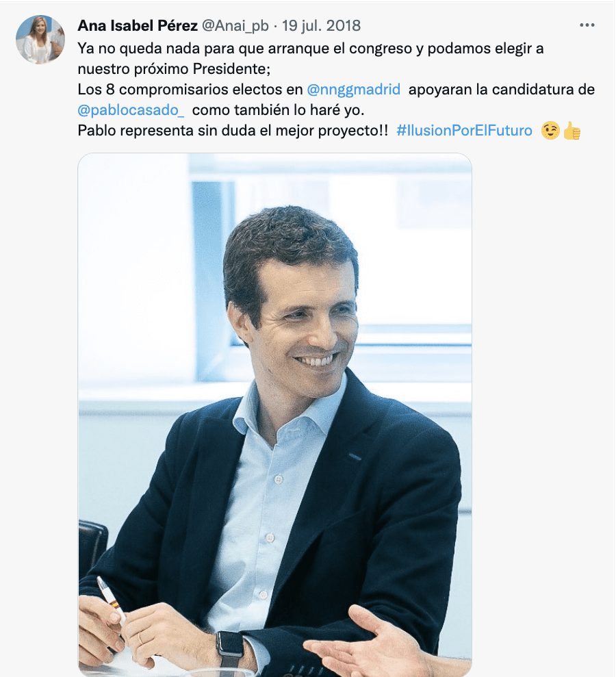Click the text 'apoyaran la candidatura de'
Screen dimensions: 616x677
[x=502, y=90]
